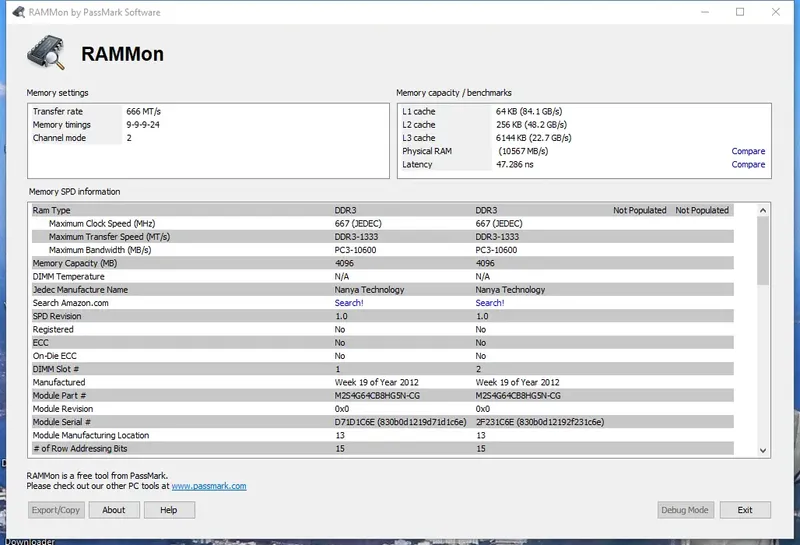Screen dimensions: 800x545
Task: Select the Module Revision row
Action: pos(383,409)
